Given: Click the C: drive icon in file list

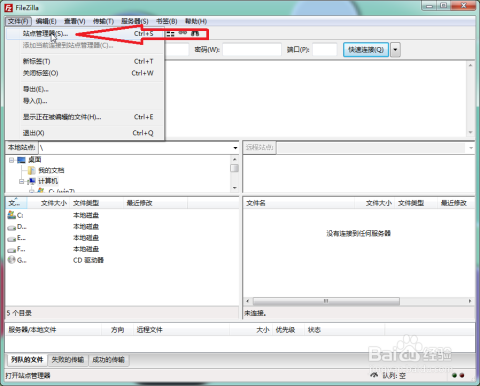Looking at the screenshot, I should pyautogui.click(x=12, y=215).
